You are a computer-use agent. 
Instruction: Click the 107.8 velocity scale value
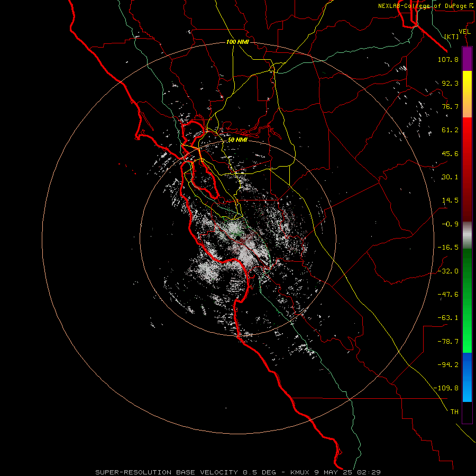tap(448, 59)
